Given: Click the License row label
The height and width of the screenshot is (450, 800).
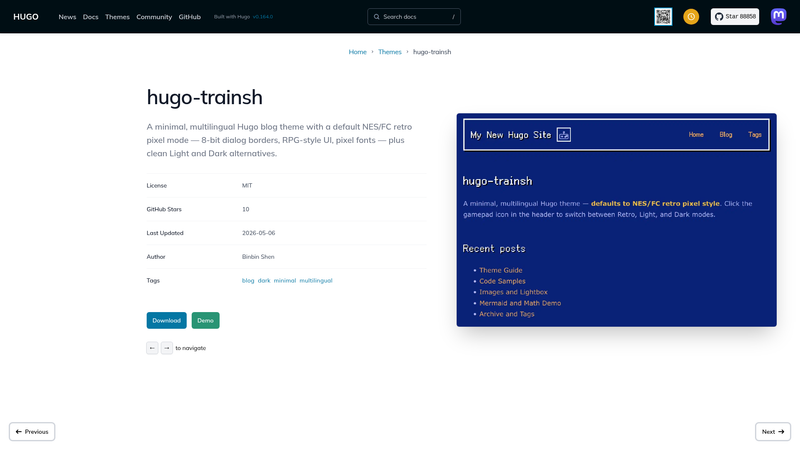Looking at the screenshot, I should tap(157, 186).
